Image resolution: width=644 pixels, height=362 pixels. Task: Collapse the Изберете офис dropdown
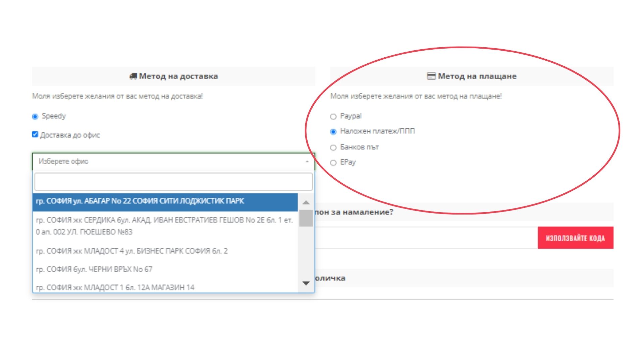(x=173, y=162)
